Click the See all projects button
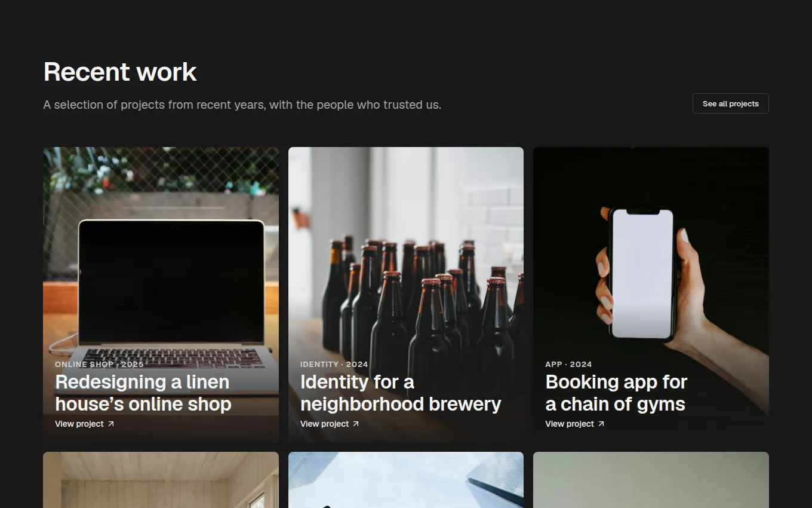 pyautogui.click(x=730, y=103)
